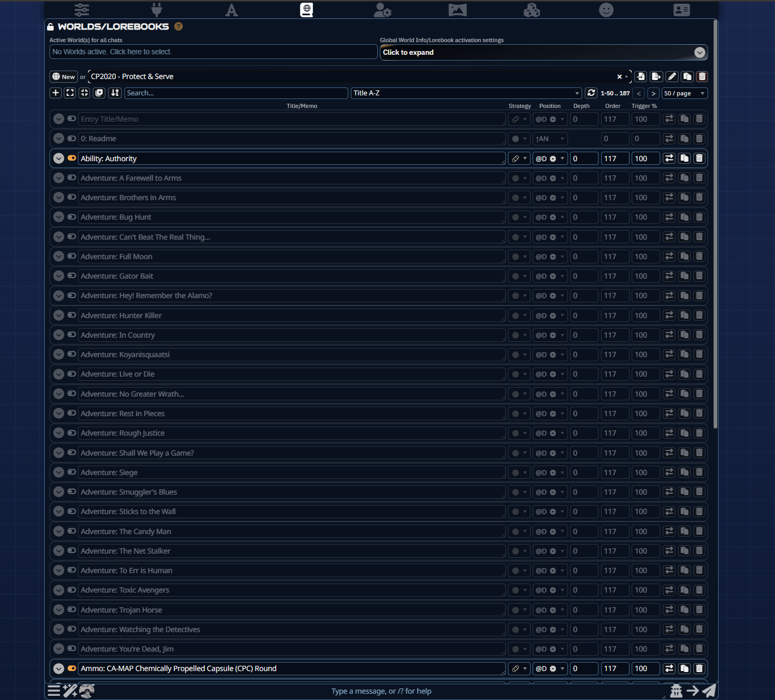Screen dimensions: 775x700
Task: Expand the Global World Info activation settings
Action: 544,52
